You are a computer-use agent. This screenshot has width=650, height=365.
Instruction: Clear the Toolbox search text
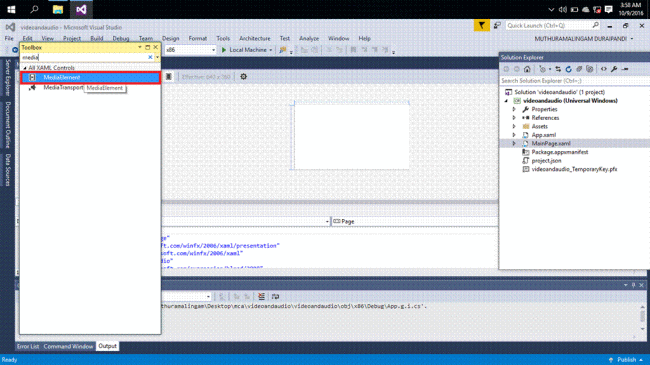(150, 57)
